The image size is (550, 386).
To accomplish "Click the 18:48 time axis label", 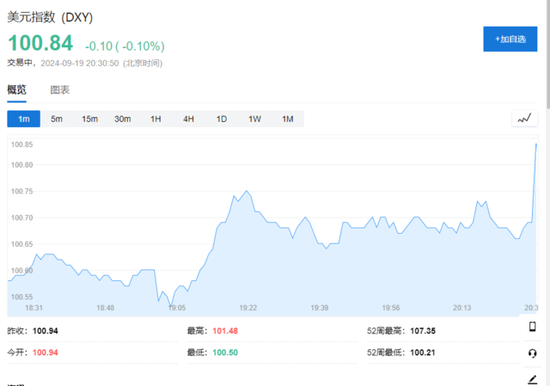I will point(105,308).
